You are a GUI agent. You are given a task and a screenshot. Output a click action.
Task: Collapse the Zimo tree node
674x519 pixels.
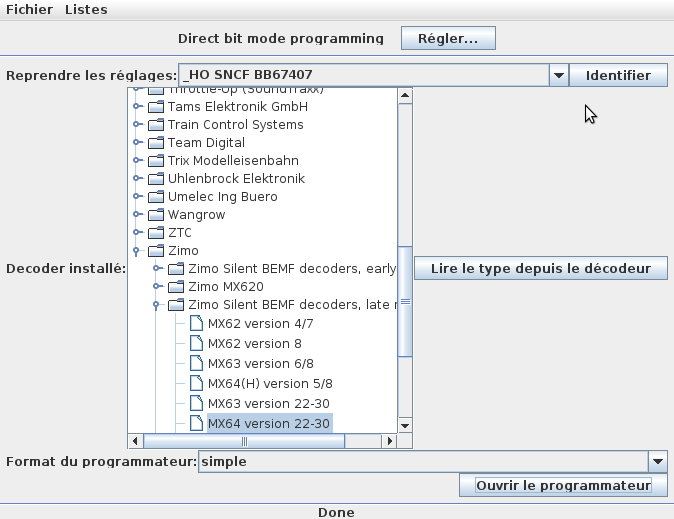pos(136,251)
